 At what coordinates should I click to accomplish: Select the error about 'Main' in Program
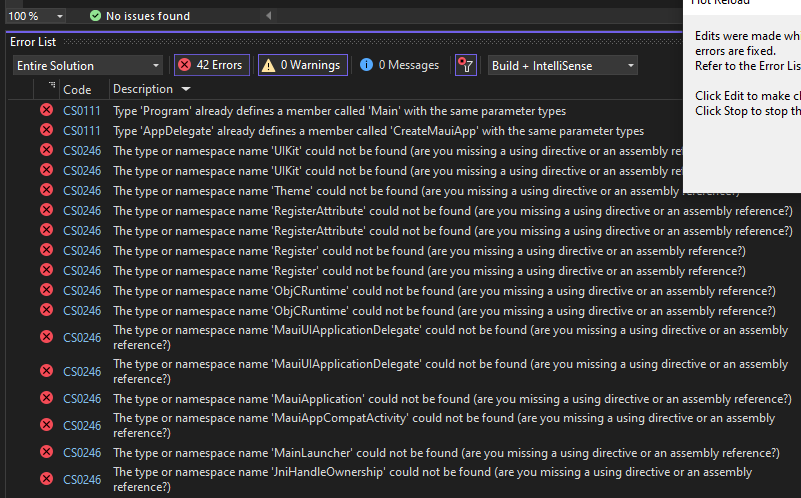[339, 111]
